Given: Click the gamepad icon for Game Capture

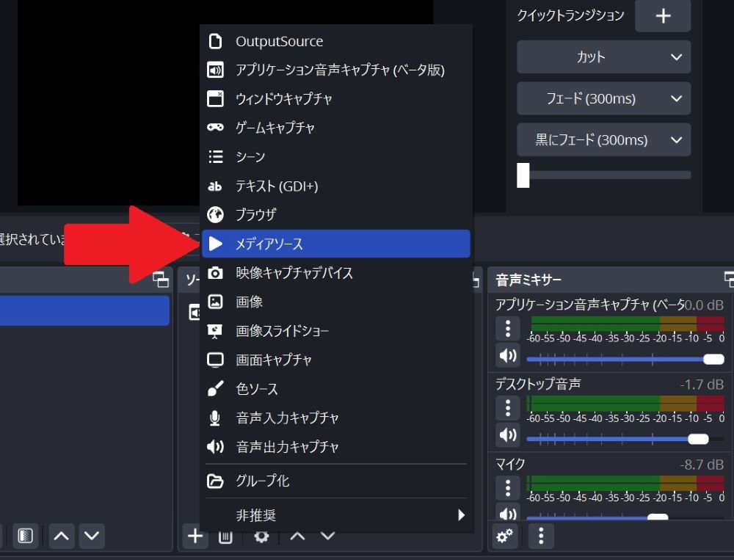Looking at the screenshot, I should point(215,128).
